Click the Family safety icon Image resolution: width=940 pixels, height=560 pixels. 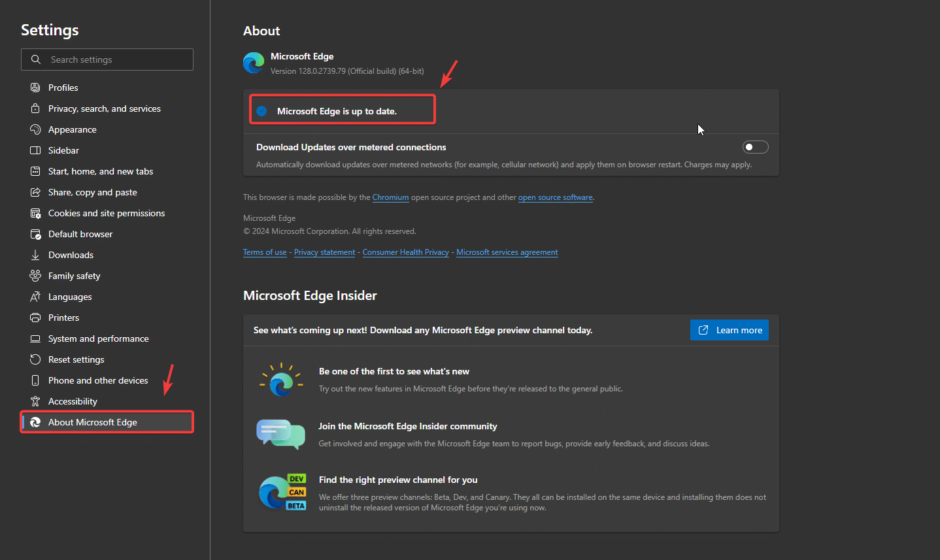tap(35, 276)
